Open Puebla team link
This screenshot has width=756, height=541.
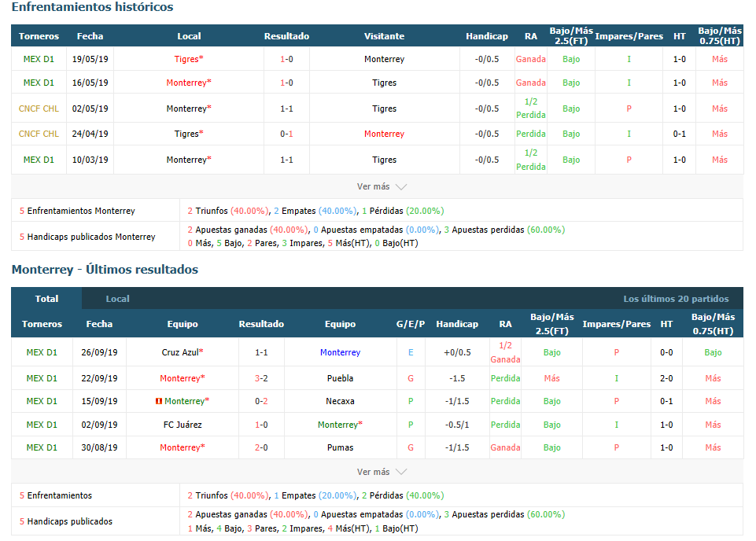pos(340,378)
